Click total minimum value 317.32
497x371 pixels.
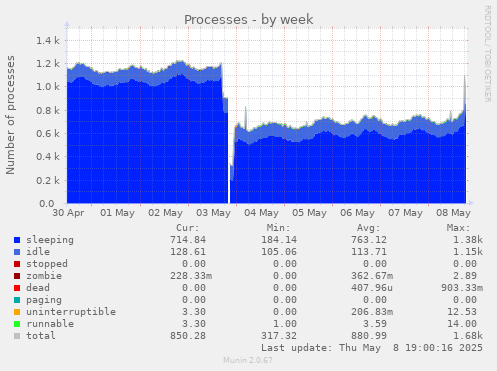click(x=279, y=336)
